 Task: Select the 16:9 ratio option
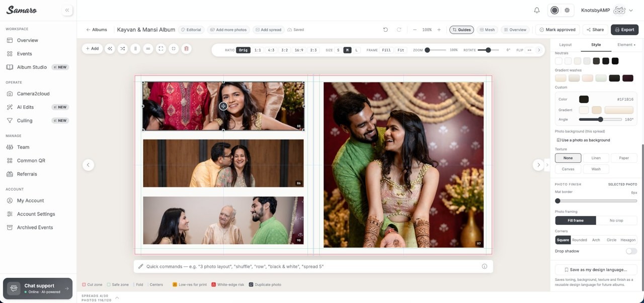point(299,50)
